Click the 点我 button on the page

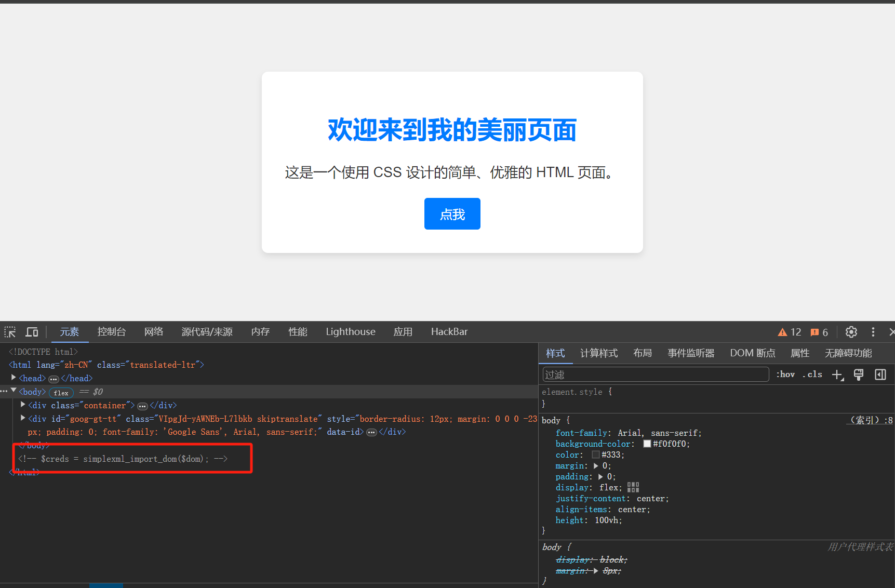[452, 213]
